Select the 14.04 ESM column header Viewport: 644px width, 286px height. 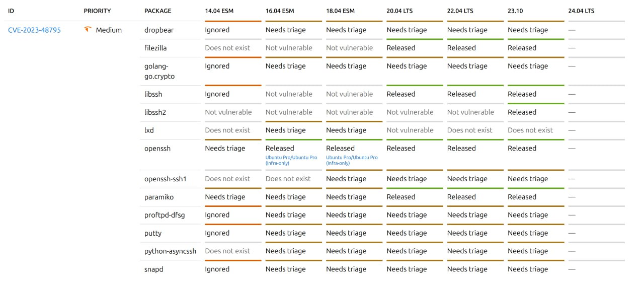tap(218, 11)
